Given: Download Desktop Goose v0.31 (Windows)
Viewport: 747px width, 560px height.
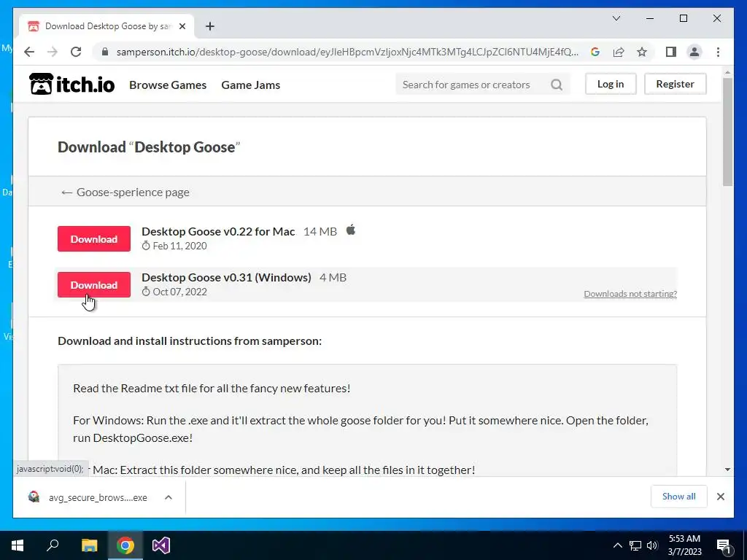Looking at the screenshot, I should coord(94,285).
